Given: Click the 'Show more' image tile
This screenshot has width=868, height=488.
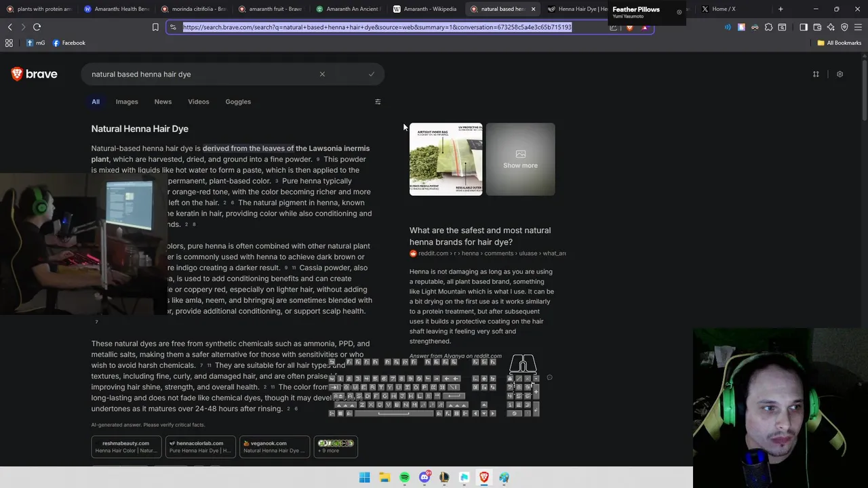Looking at the screenshot, I should click(520, 159).
